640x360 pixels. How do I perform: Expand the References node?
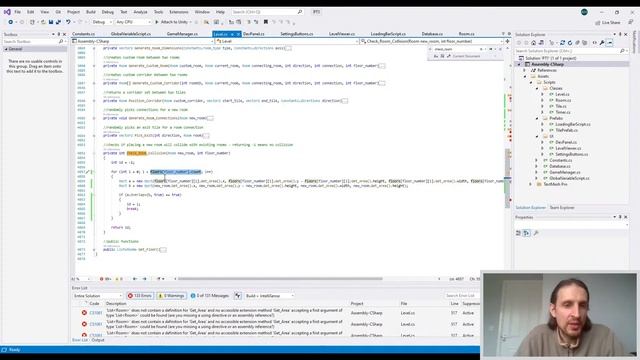[525, 70]
